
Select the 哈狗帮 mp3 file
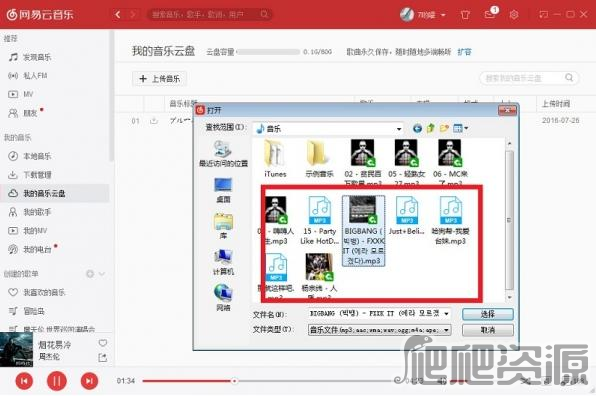click(450, 220)
